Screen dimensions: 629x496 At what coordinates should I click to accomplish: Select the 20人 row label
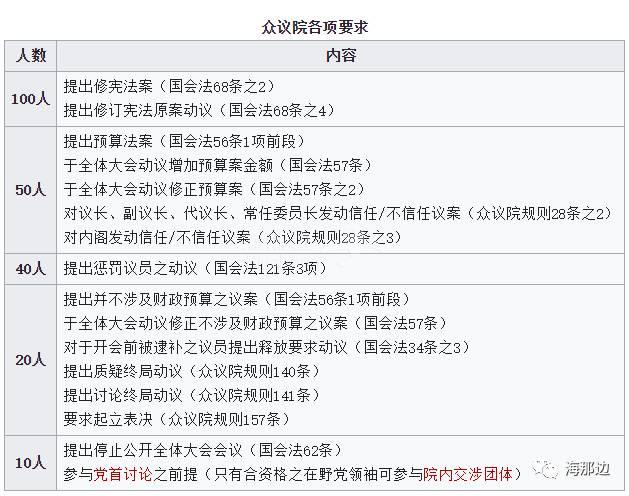(31, 358)
